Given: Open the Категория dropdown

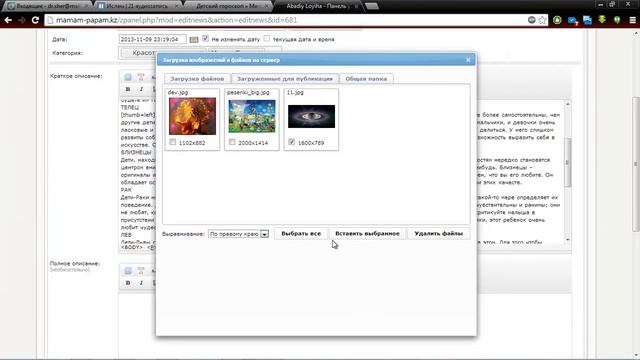Looking at the screenshot, I should [x=200, y=53].
